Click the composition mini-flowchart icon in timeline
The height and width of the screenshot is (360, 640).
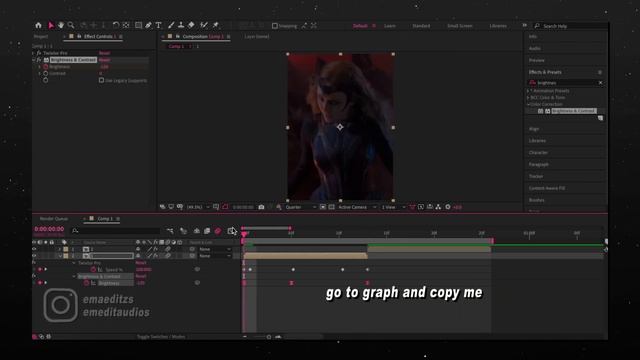pos(170,231)
